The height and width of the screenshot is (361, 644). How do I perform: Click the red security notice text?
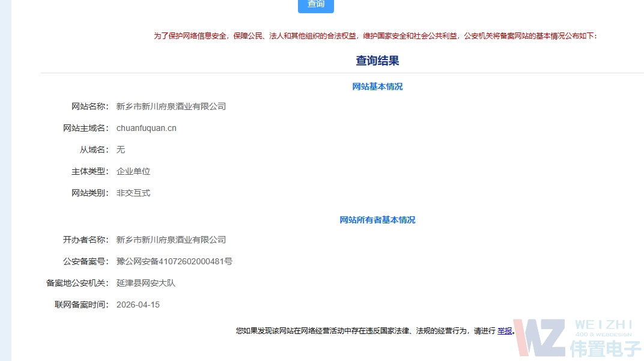tap(375, 35)
